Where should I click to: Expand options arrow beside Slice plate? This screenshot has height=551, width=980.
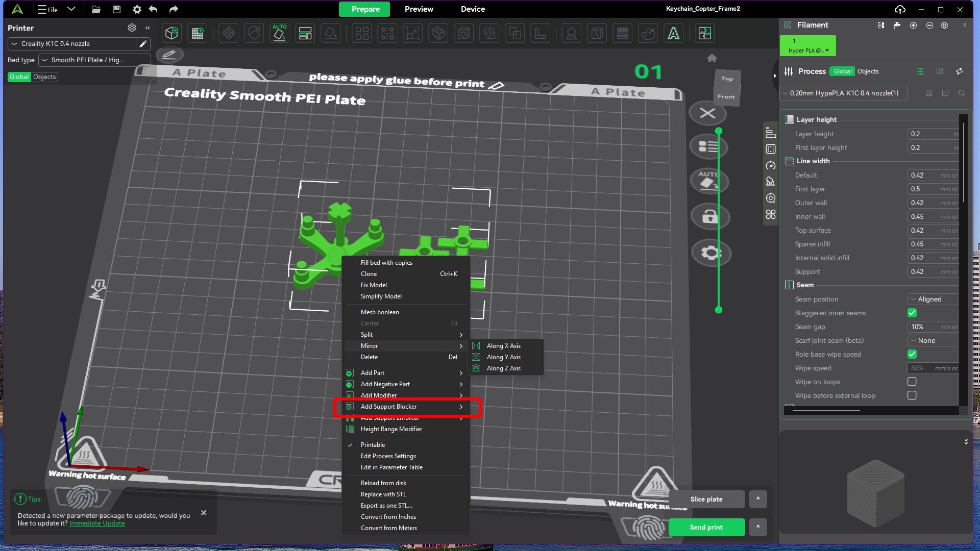coord(758,499)
